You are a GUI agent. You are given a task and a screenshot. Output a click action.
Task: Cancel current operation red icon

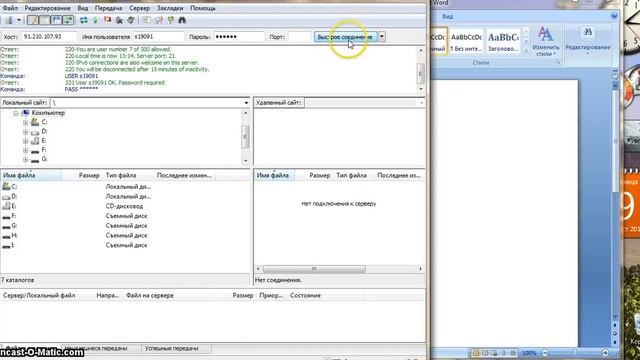click(x=107, y=20)
